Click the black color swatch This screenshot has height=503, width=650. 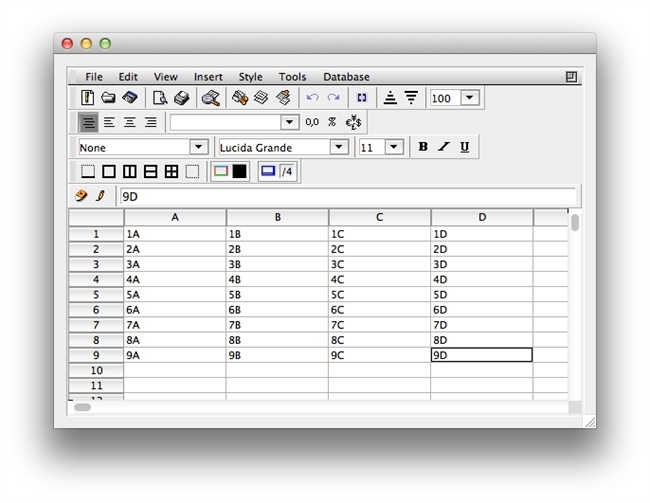click(240, 172)
